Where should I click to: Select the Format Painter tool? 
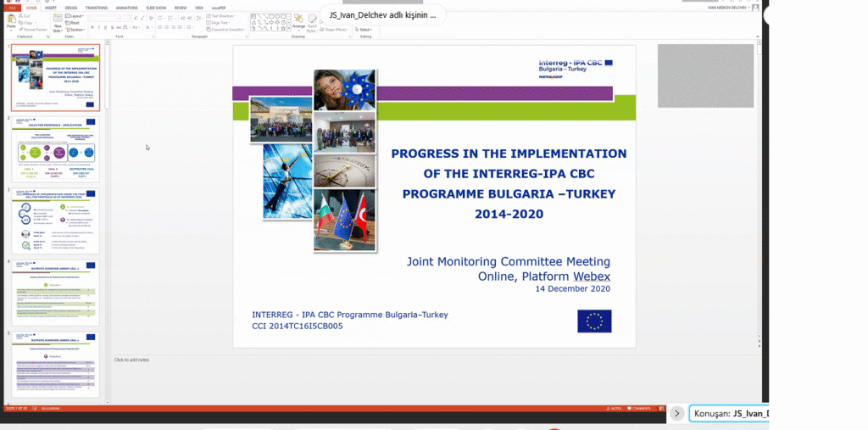tap(36, 29)
